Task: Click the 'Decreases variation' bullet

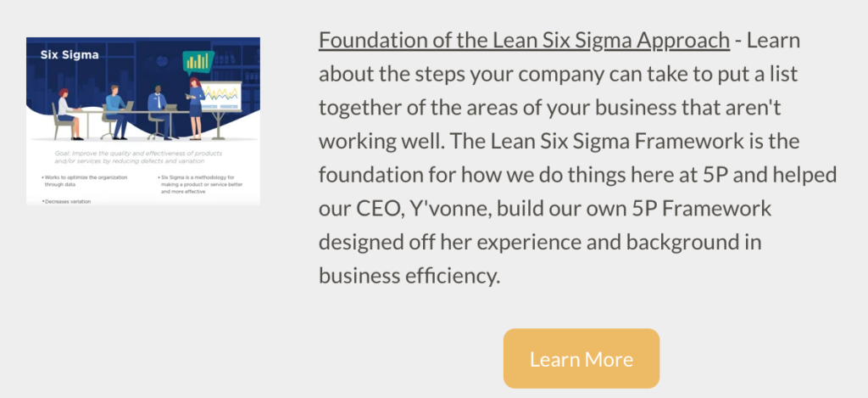Action: coord(66,202)
